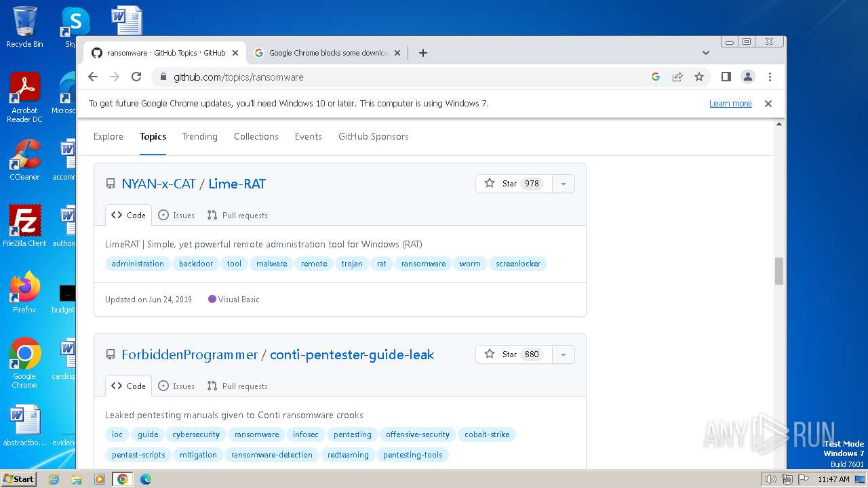Expand the Lime-RAT star list dropdown

tap(564, 184)
